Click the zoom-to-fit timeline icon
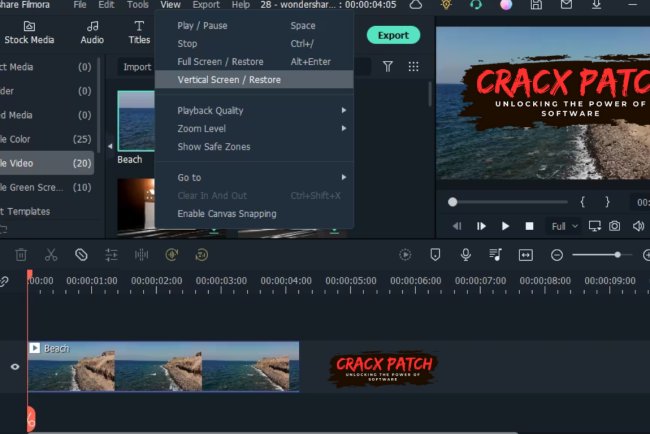The width and height of the screenshot is (650, 434). pos(526,255)
